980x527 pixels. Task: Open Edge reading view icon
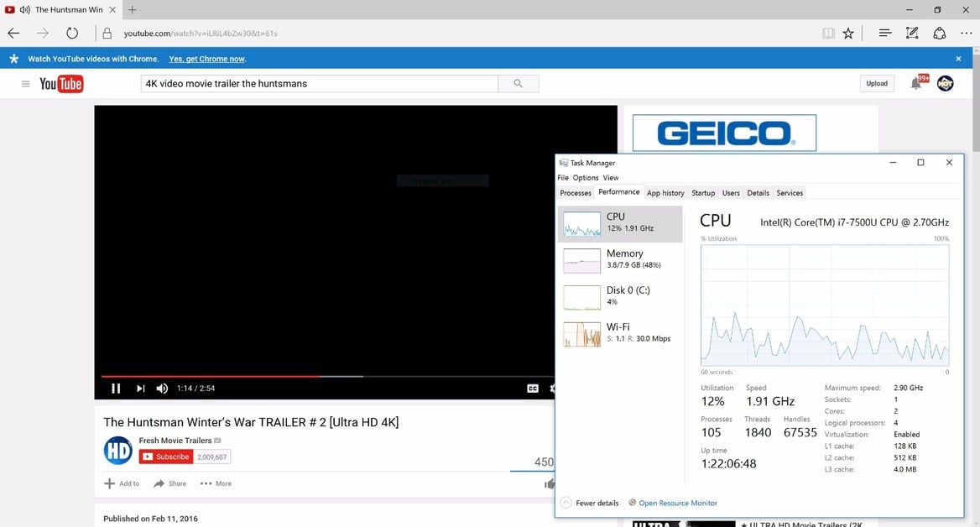(x=828, y=33)
